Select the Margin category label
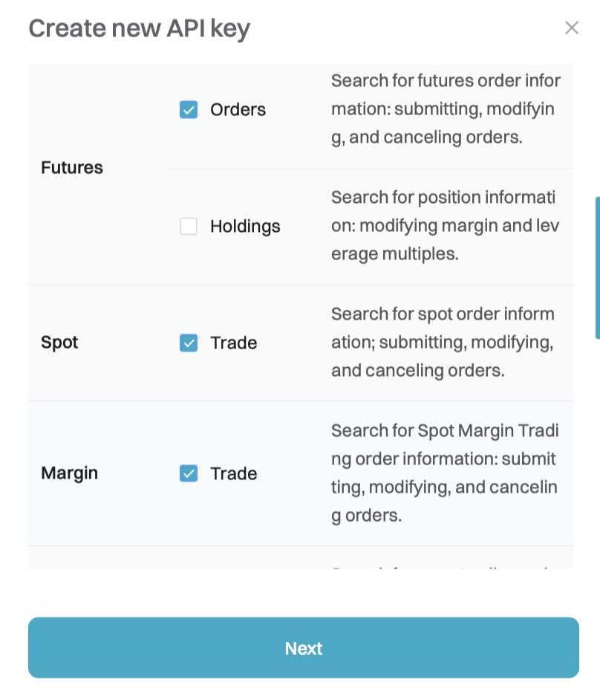The image size is (600, 700). pos(69,474)
